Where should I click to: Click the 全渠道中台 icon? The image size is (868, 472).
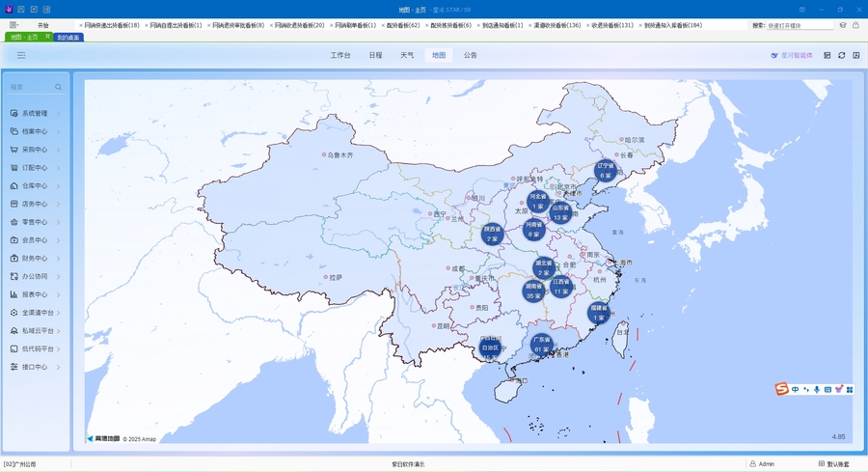tap(14, 313)
